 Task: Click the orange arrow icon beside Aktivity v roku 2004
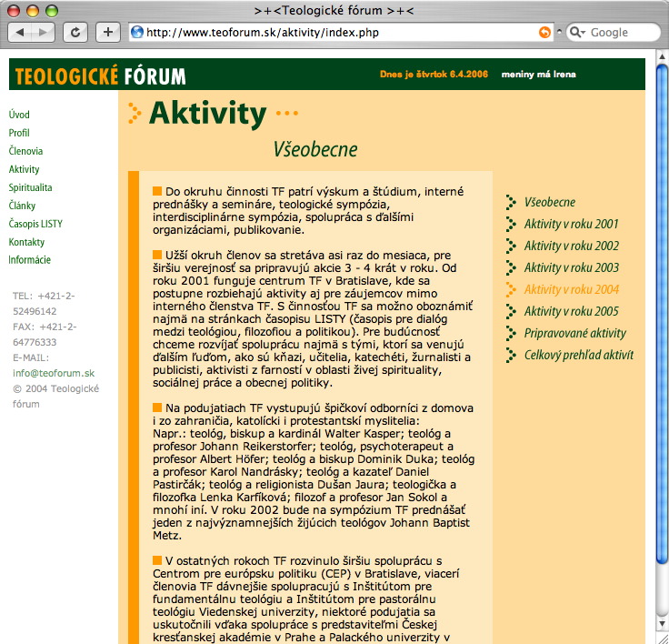coord(511,289)
